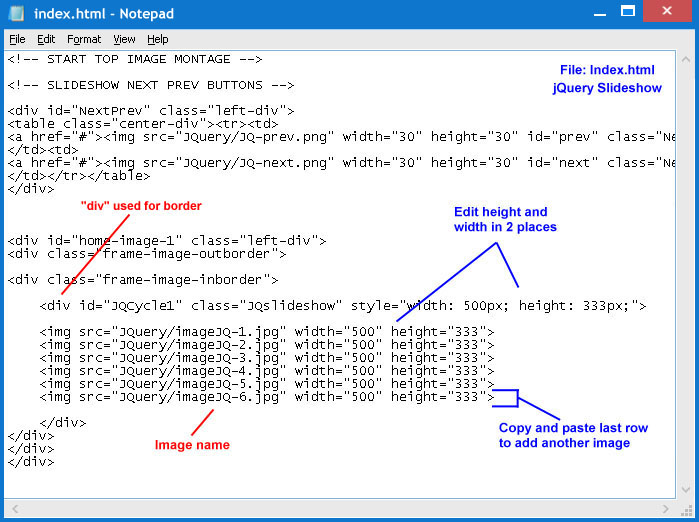Click horizontal scrollbar left arrow

pos(15,509)
